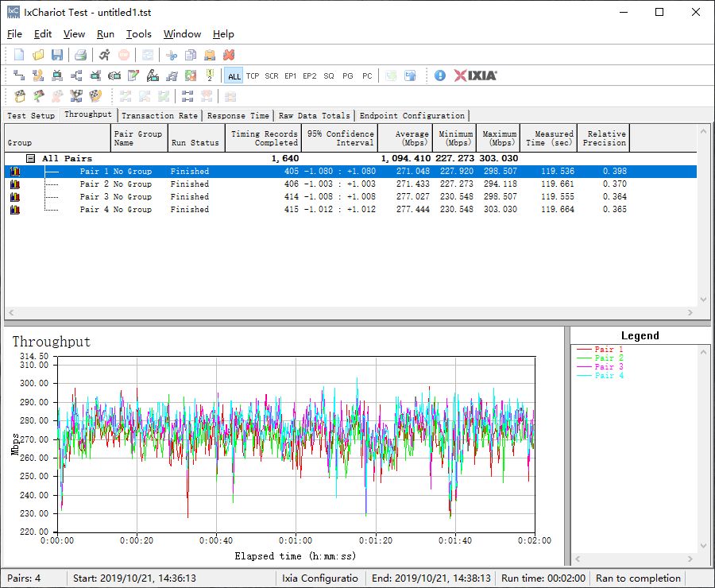Screen dimensions: 715x588
Task: Cut the selected pair using scissors
Action: [172, 55]
